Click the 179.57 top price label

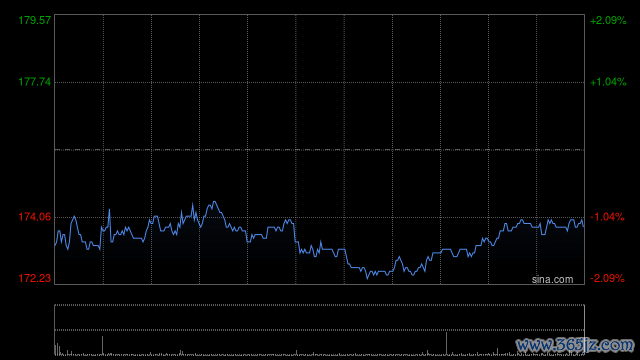(x=35, y=20)
